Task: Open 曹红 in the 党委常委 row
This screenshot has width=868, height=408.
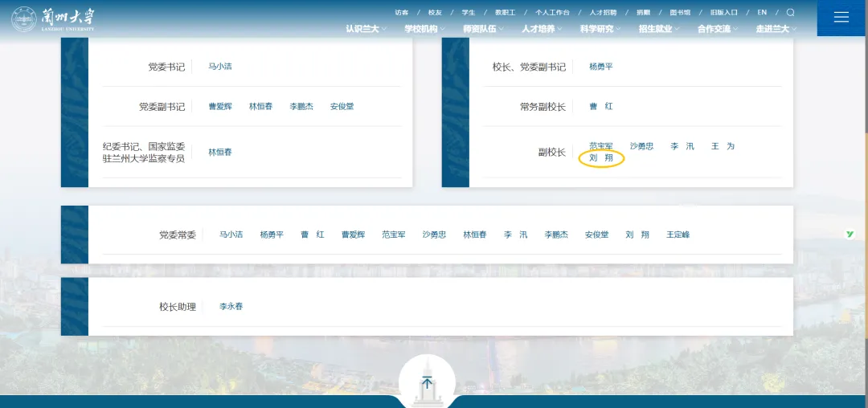Action: (312, 235)
